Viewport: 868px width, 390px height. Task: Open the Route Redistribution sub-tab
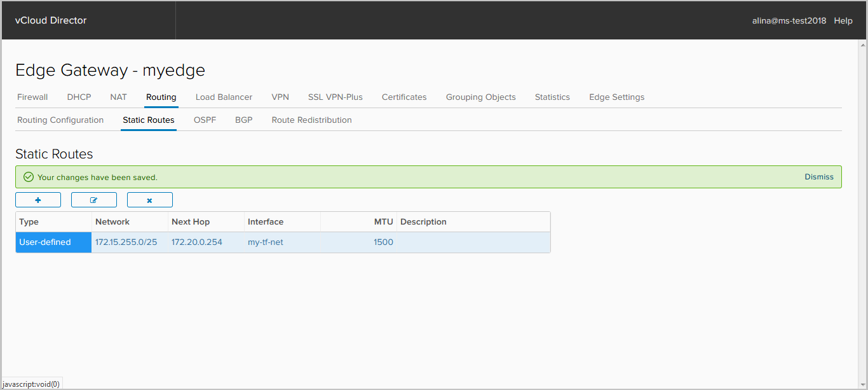coord(311,120)
